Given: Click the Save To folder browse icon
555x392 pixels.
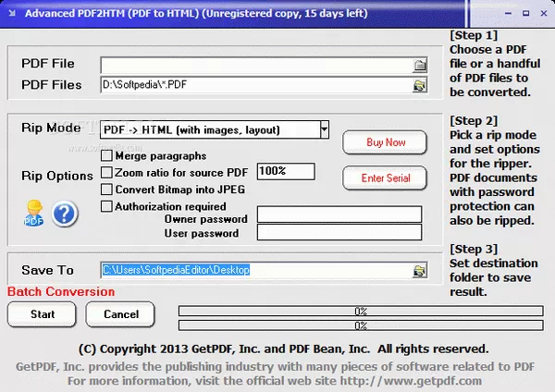Looking at the screenshot, I should 420,271.
